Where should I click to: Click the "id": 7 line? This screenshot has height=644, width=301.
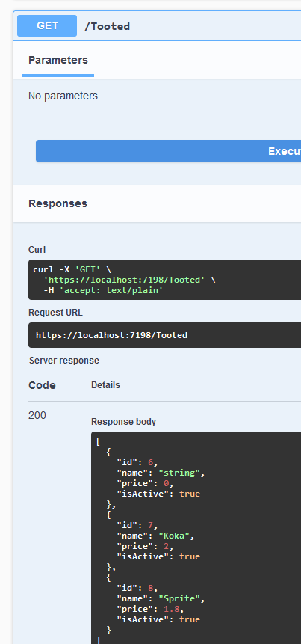pyautogui.click(x=137, y=525)
